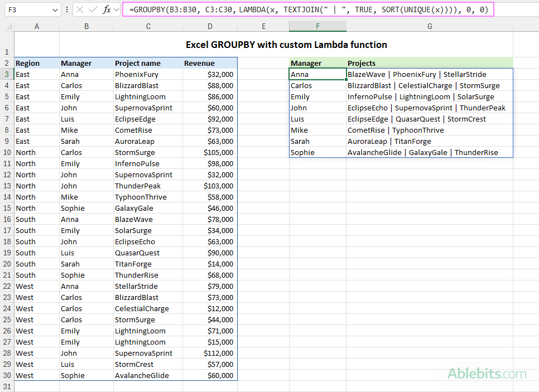Click the 'StormCrest' project cell in column C
Image resolution: width=539 pixels, height=392 pixels.
(148, 364)
